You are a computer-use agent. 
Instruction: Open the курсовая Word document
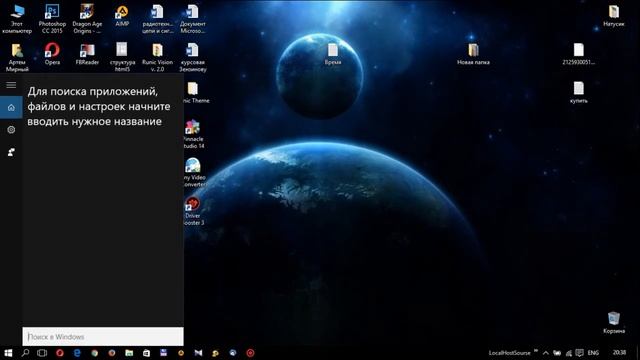pyautogui.click(x=193, y=57)
